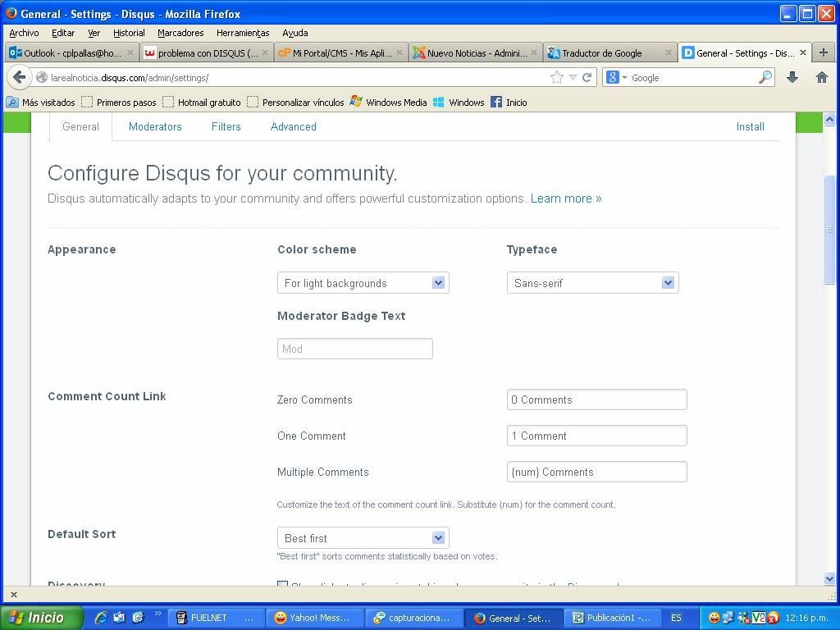Open the dropdown arrow beside the bookmark star
This screenshot has height=630, width=840.
pos(573,78)
